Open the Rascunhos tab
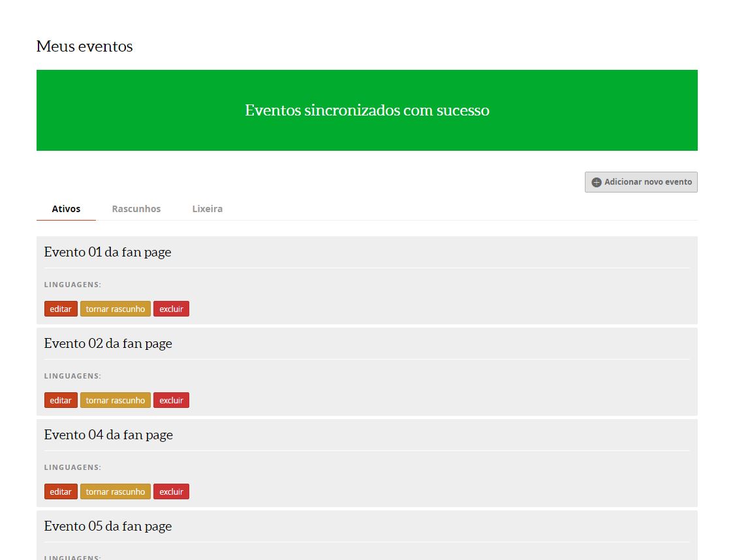This screenshot has width=733, height=560. point(136,209)
